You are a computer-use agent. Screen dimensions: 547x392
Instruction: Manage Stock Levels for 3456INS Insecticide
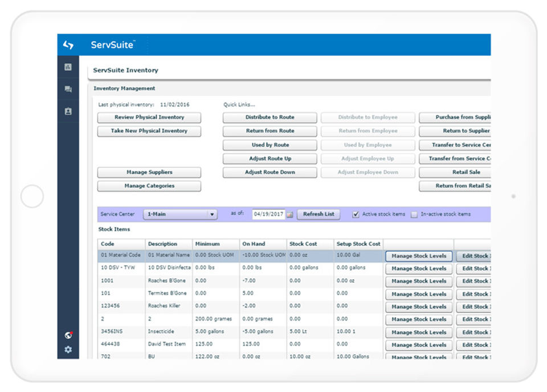pos(419,333)
